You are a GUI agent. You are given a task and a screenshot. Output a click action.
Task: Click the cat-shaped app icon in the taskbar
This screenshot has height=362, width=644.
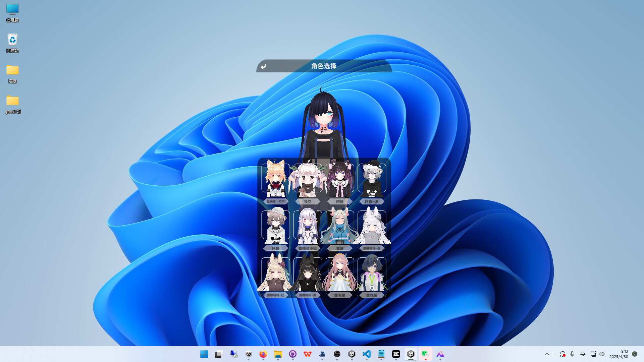click(322, 354)
